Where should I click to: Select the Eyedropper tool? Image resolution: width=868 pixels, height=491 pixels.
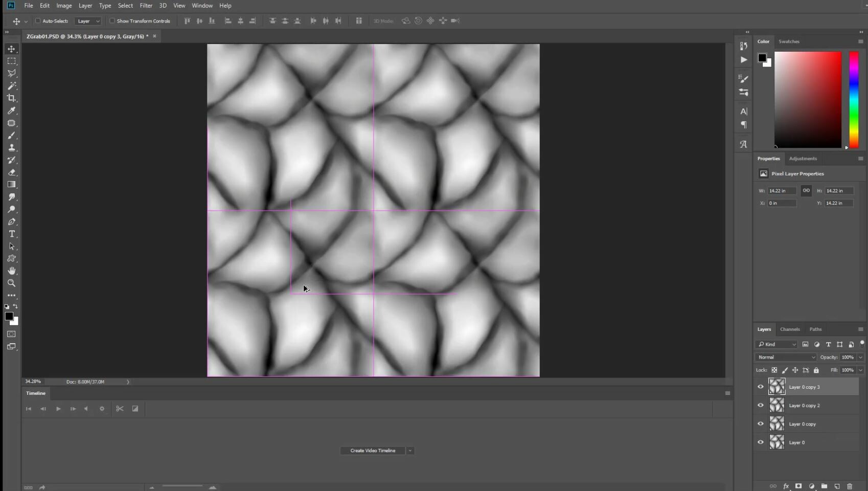point(11,110)
